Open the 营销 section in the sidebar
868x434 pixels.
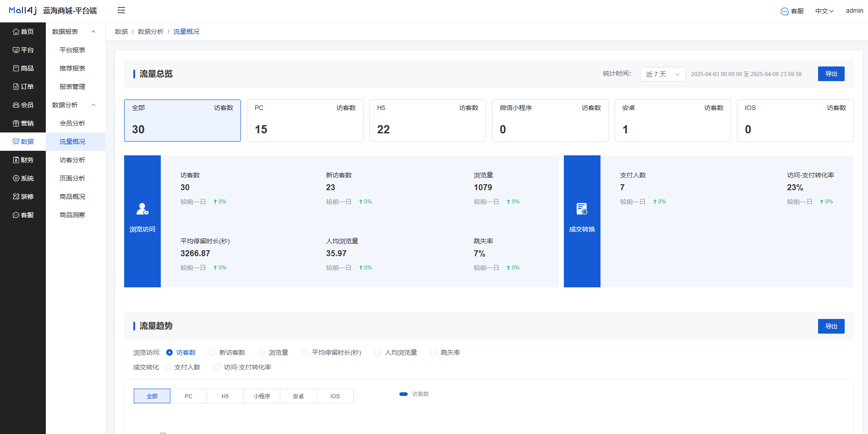tap(23, 123)
